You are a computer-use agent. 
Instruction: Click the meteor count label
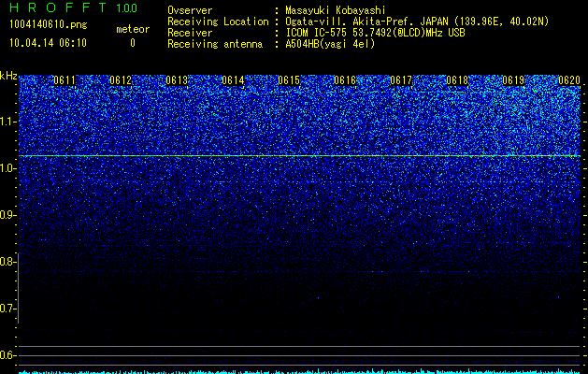(133, 29)
